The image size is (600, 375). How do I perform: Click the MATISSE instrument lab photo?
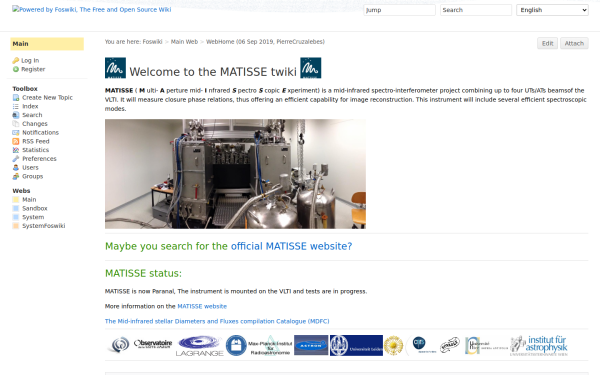pyautogui.click(x=235, y=174)
